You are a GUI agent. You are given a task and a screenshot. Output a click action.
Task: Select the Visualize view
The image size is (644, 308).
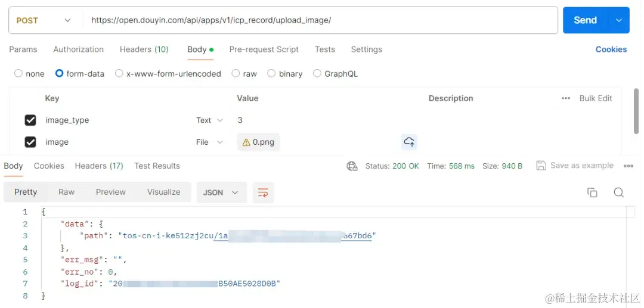pyautogui.click(x=164, y=192)
